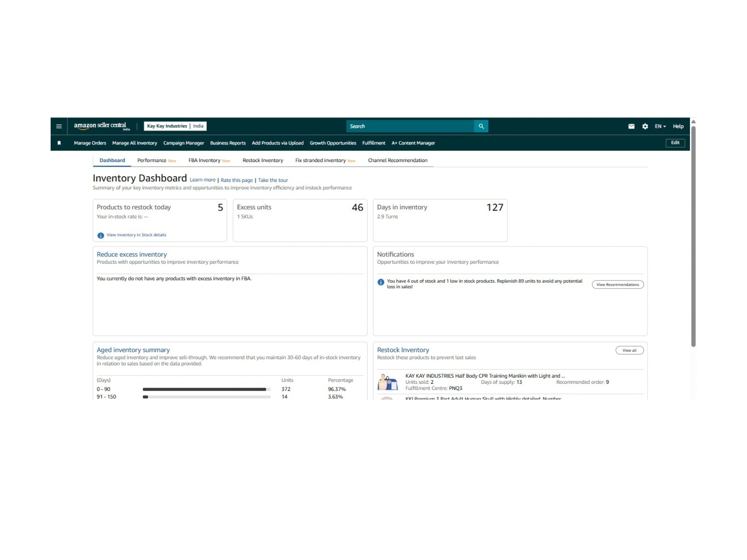The width and height of the screenshot is (747, 560).
Task: Open A+ Content Manager
Action: [x=413, y=143]
